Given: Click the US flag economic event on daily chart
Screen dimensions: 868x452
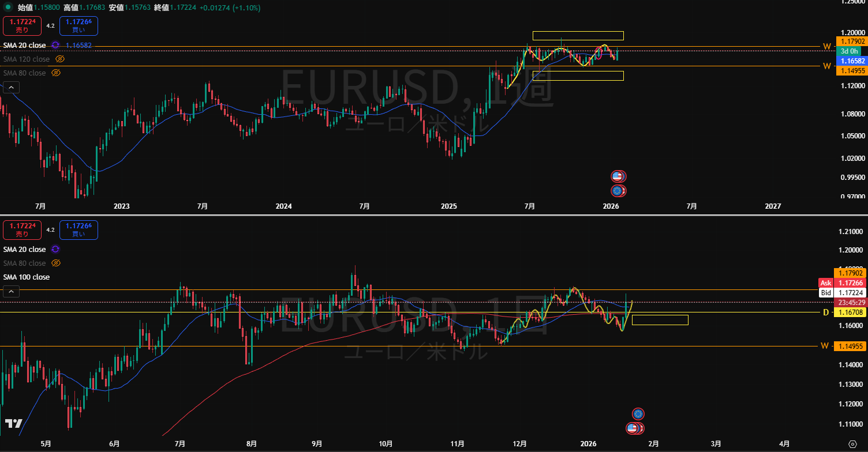Looking at the screenshot, I should click(633, 428).
